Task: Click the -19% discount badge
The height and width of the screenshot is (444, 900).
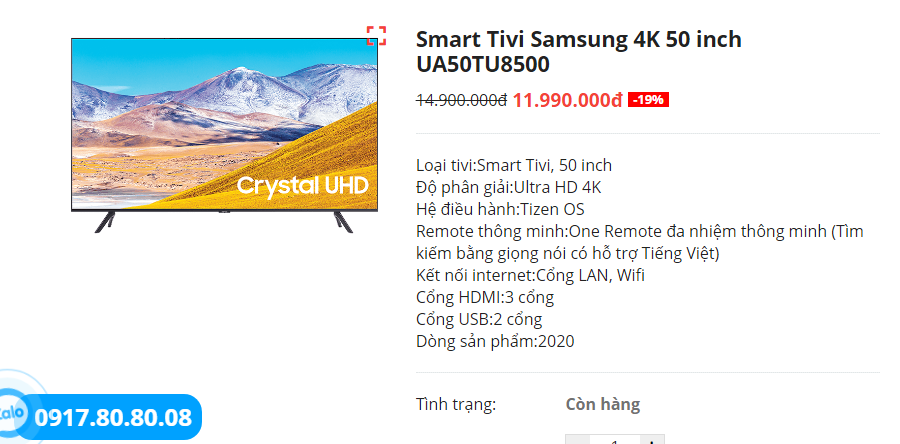Action: coord(649,100)
